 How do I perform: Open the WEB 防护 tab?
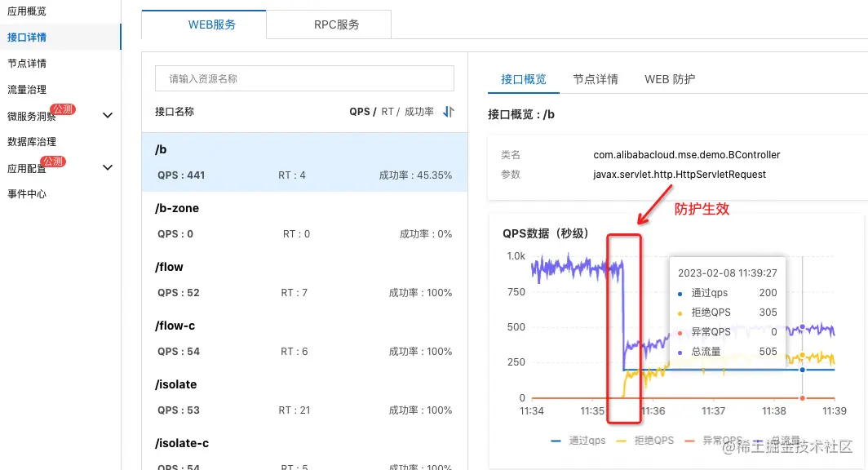pos(670,79)
